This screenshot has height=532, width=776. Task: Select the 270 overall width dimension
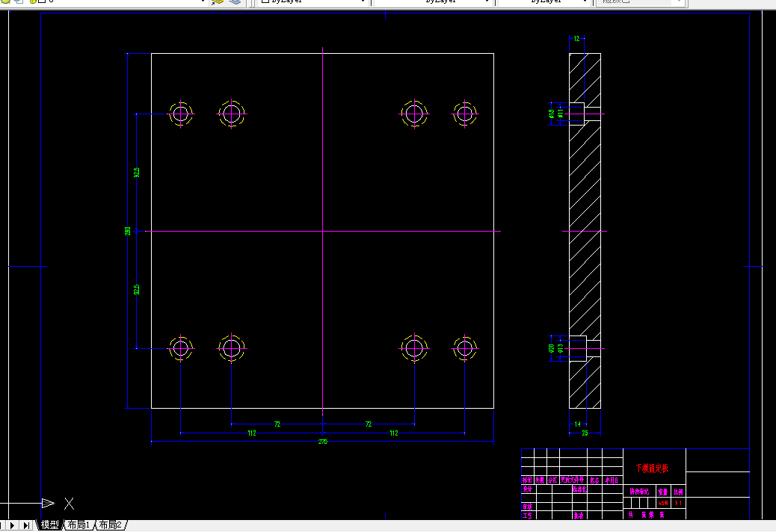coord(323,442)
